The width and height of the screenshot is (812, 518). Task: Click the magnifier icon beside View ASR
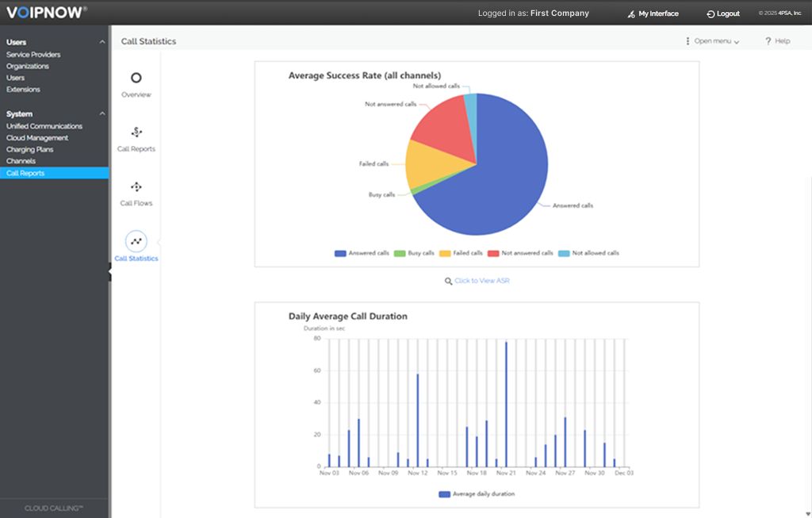(449, 282)
